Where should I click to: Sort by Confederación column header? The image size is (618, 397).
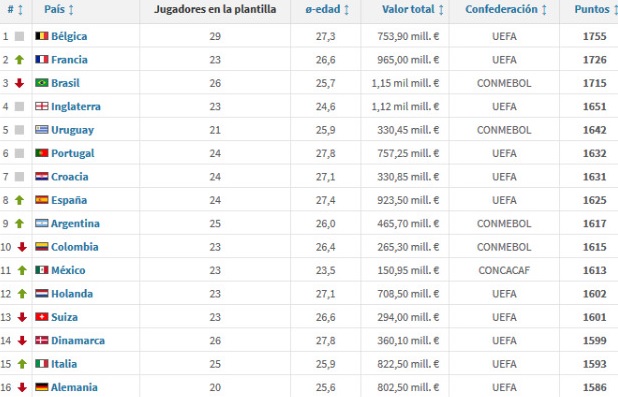(x=506, y=9)
